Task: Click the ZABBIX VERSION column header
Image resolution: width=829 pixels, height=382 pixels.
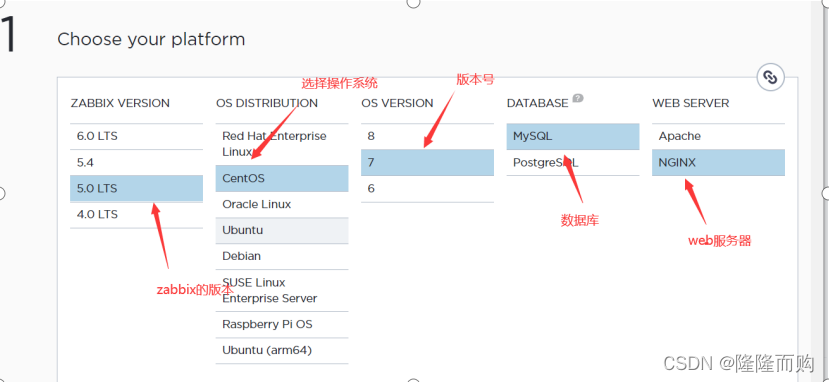Action: tap(120, 104)
